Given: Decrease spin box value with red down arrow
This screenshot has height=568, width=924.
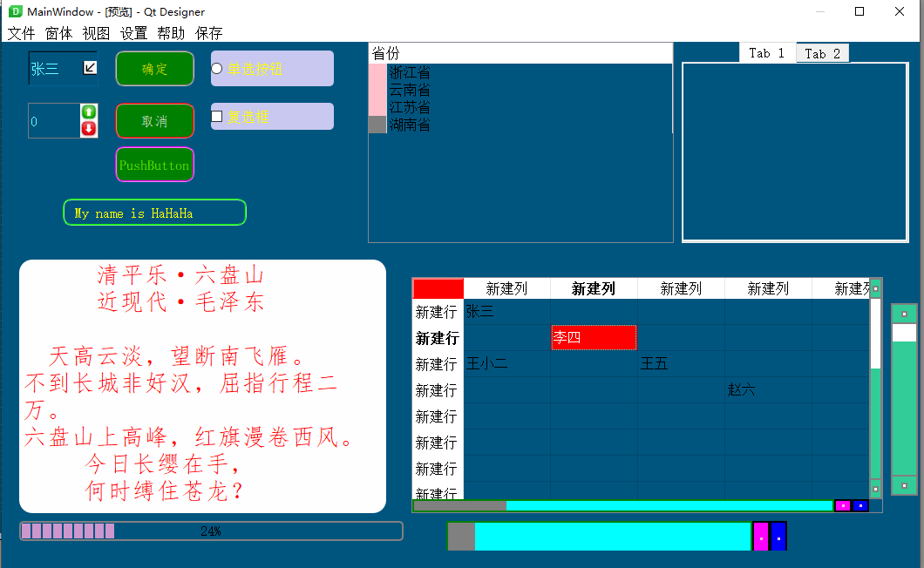Looking at the screenshot, I should [x=89, y=128].
